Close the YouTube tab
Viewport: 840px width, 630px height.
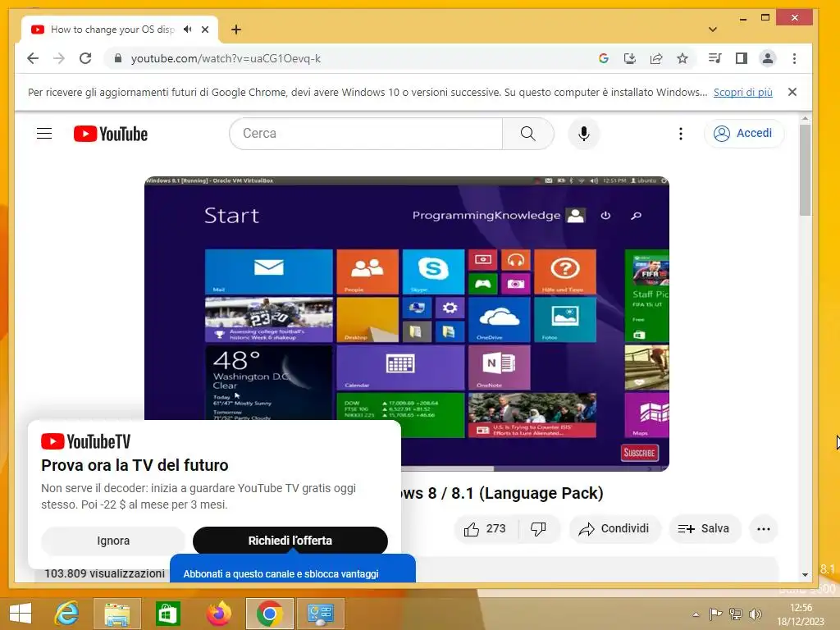[x=205, y=30]
